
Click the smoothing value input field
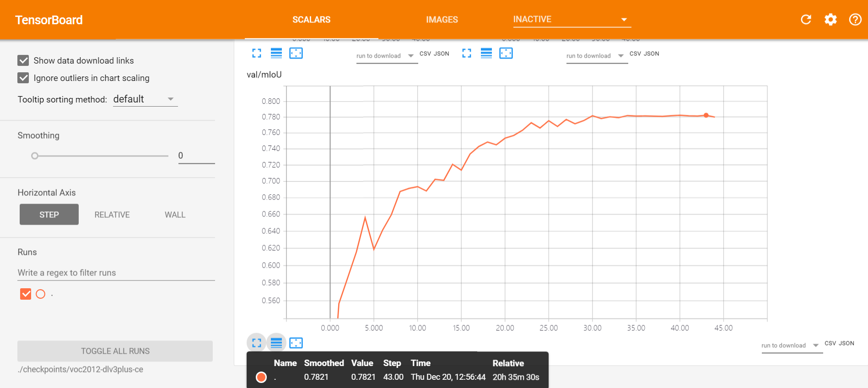(196, 156)
